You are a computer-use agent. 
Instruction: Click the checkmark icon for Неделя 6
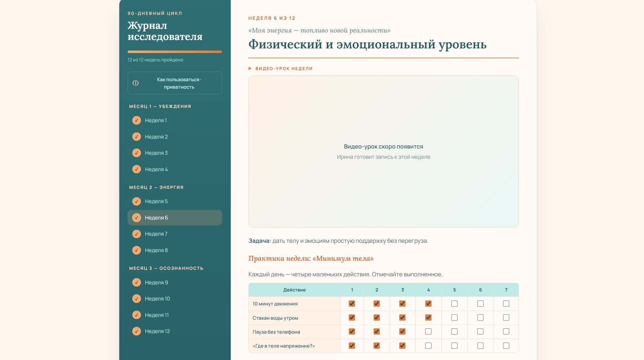pos(137,218)
